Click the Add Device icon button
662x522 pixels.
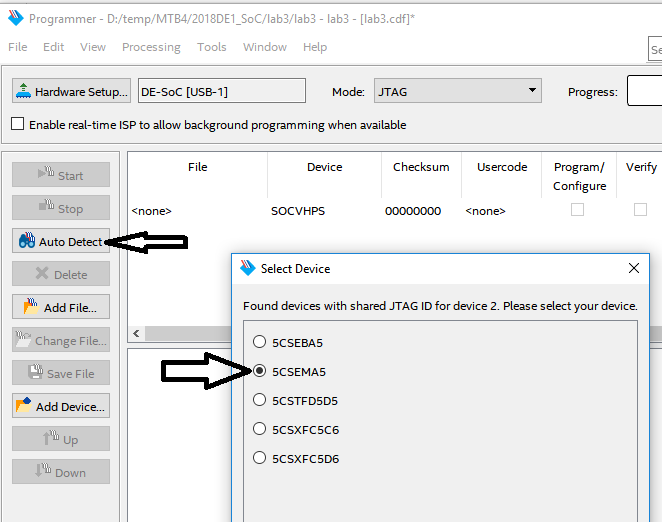(x=24, y=406)
